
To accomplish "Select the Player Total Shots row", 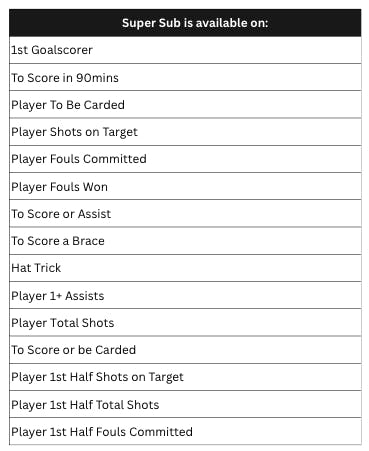I will coord(185,322).
